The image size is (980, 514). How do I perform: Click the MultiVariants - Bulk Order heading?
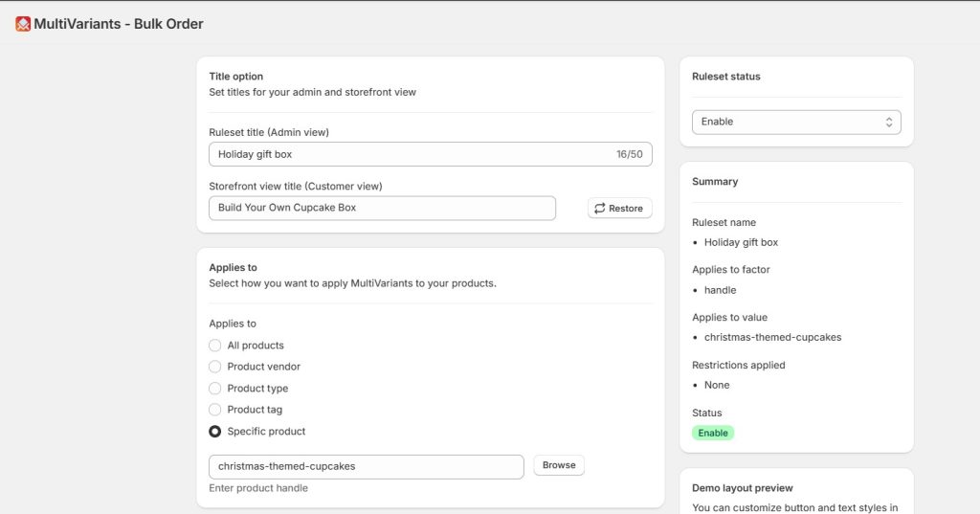(x=119, y=24)
